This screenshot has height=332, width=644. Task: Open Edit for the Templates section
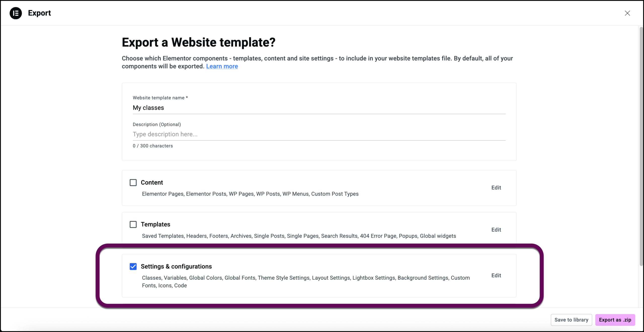point(496,230)
